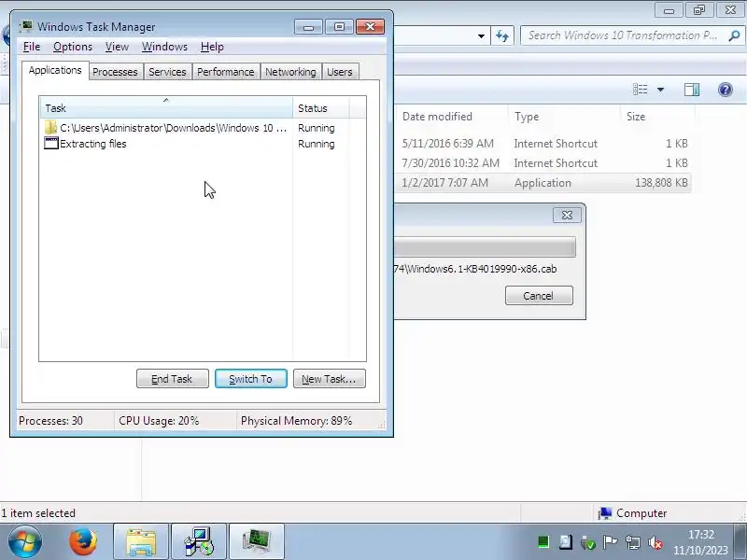Image resolution: width=747 pixels, height=560 pixels.
Task: Click the Explorer refresh button
Action: click(x=502, y=35)
